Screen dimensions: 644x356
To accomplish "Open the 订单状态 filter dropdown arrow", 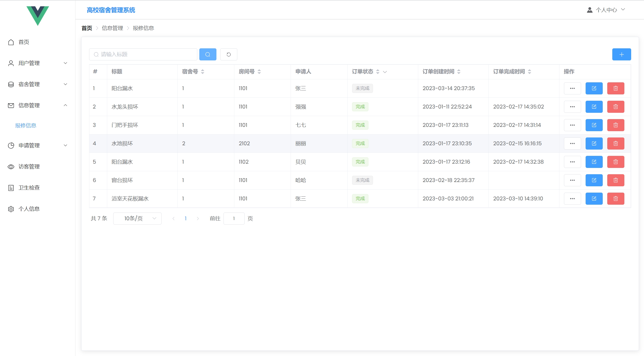I will point(385,72).
